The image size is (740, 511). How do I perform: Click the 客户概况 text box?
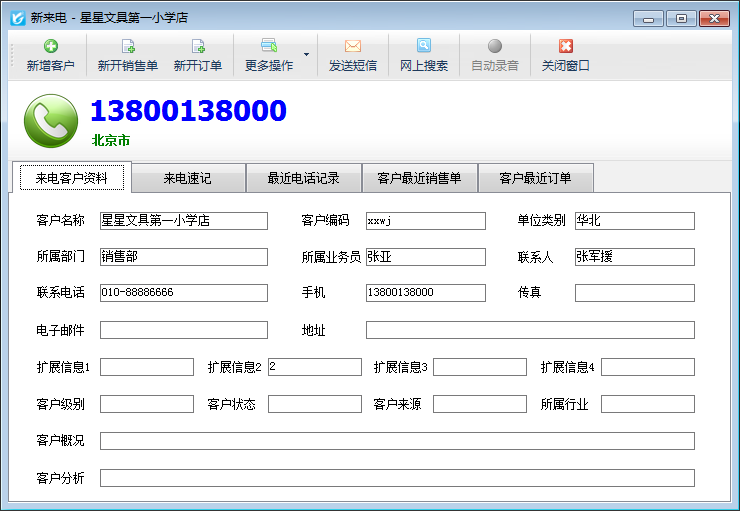click(x=396, y=441)
